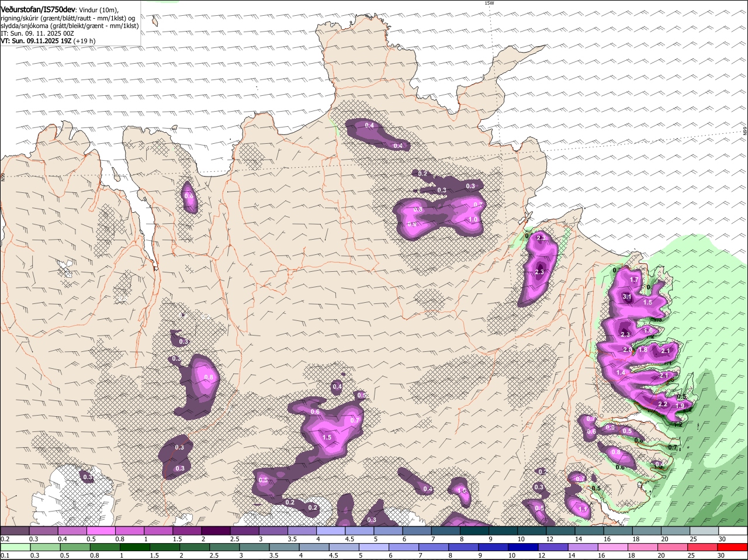Click the 1.4 precipitation value on the map

click(x=621, y=372)
